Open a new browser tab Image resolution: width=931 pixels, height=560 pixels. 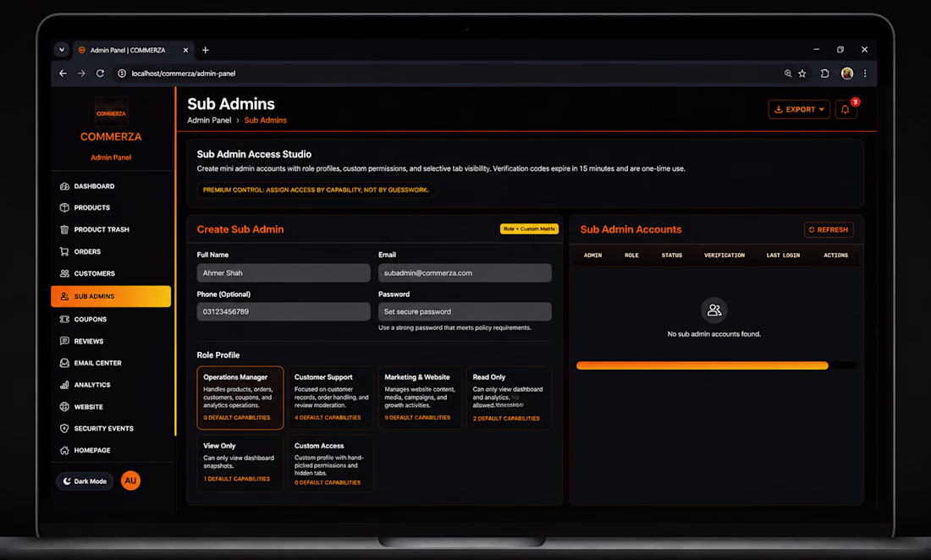click(206, 51)
